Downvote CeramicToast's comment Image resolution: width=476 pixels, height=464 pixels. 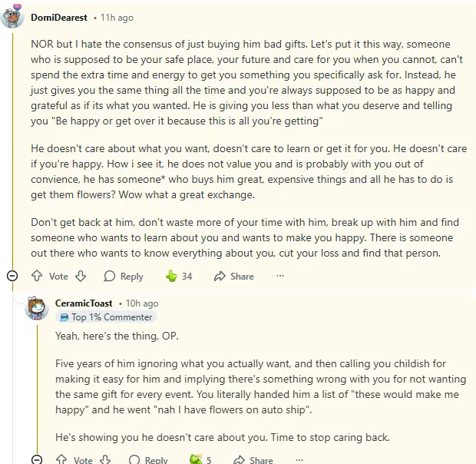click(x=105, y=459)
